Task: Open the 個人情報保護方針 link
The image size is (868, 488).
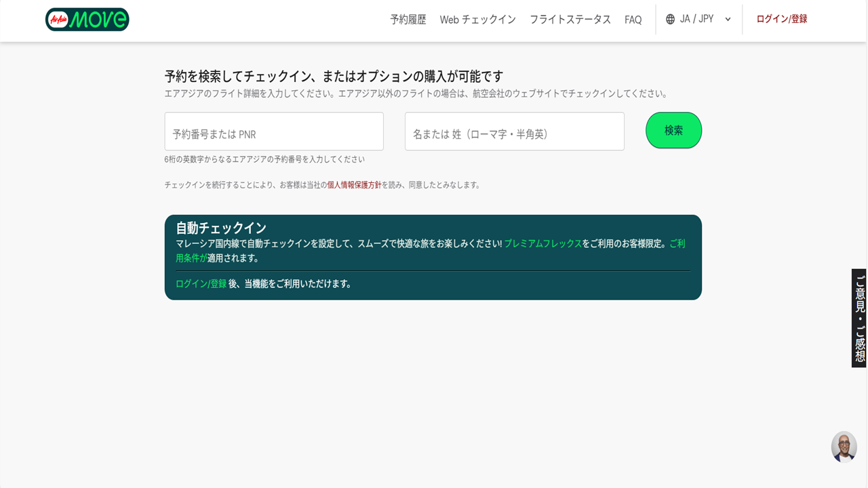Action: click(354, 185)
